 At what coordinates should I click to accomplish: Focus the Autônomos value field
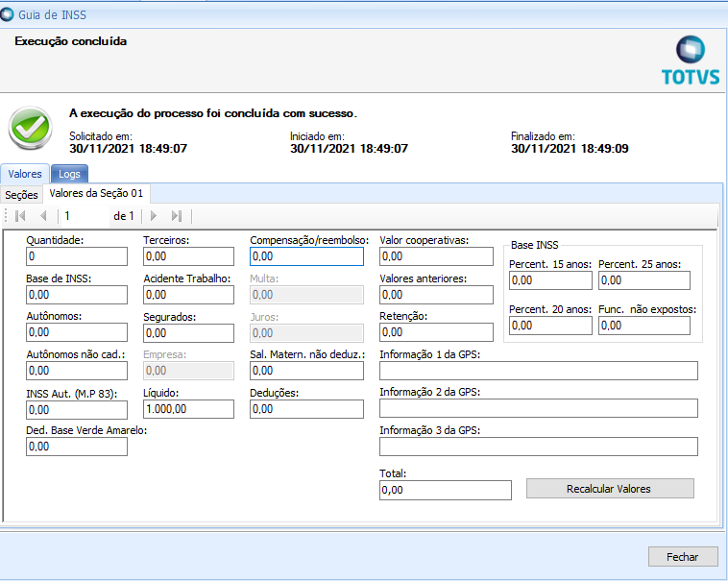pos(77,332)
